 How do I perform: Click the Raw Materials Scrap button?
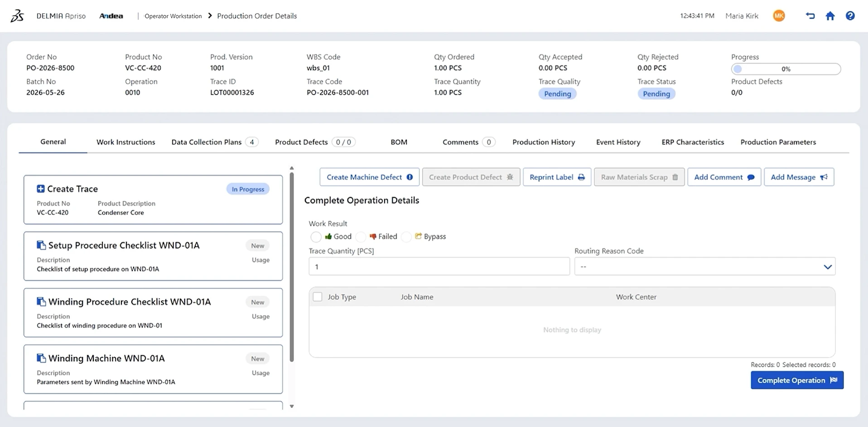tap(639, 177)
